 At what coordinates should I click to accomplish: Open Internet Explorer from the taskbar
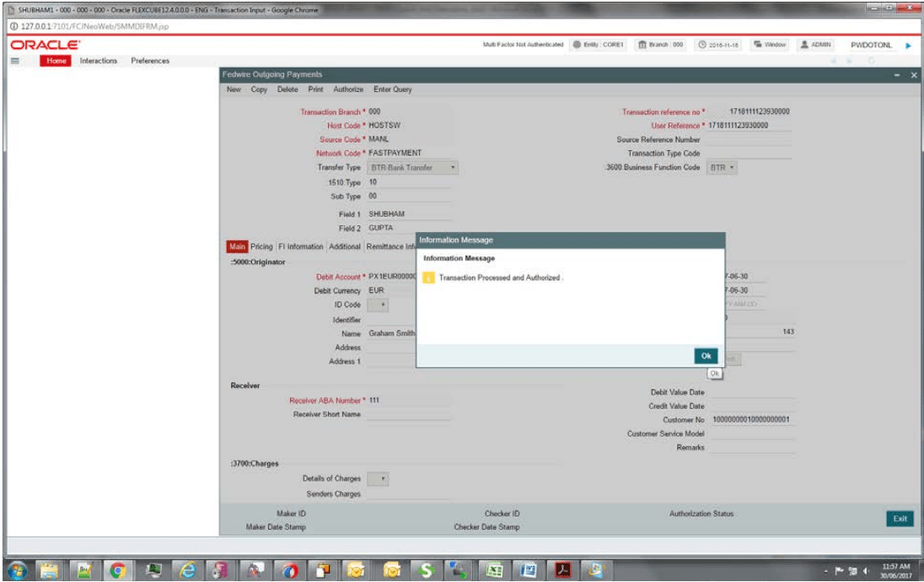pos(187,570)
